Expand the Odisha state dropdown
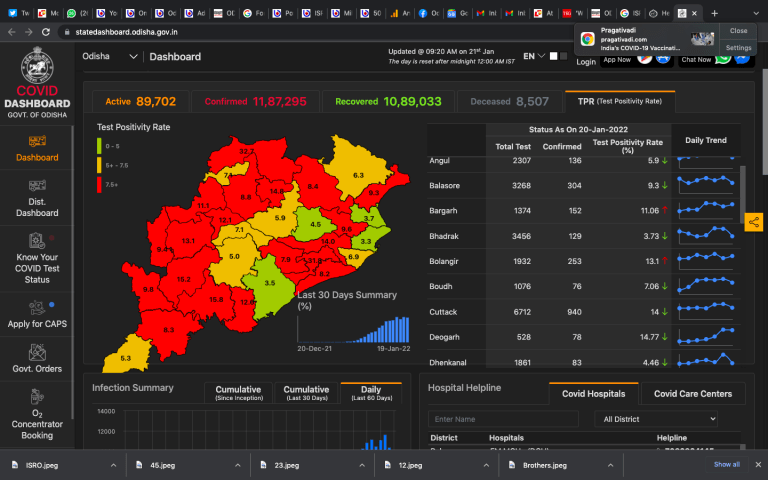 coord(110,57)
